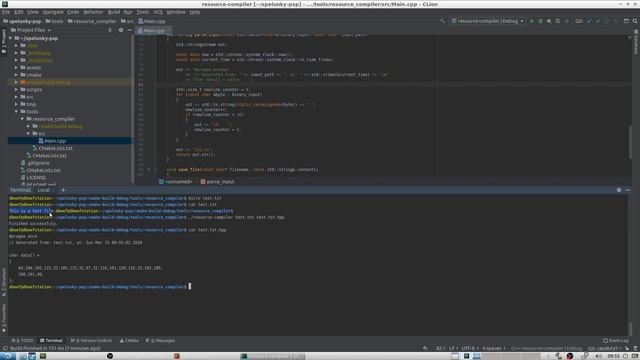Open the Version Control tool window
This screenshot has width=640, height=360.
(x=91, y=340)
